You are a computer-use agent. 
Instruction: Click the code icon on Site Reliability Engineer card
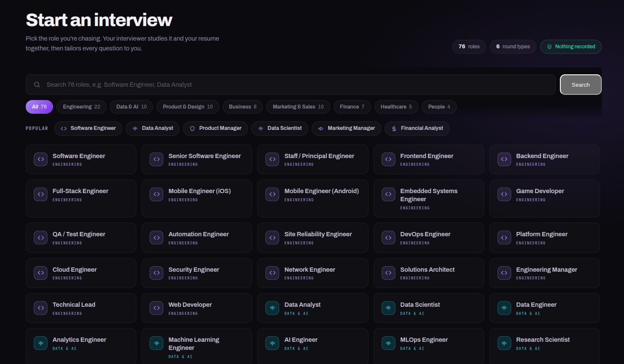(x=272, y=238)
